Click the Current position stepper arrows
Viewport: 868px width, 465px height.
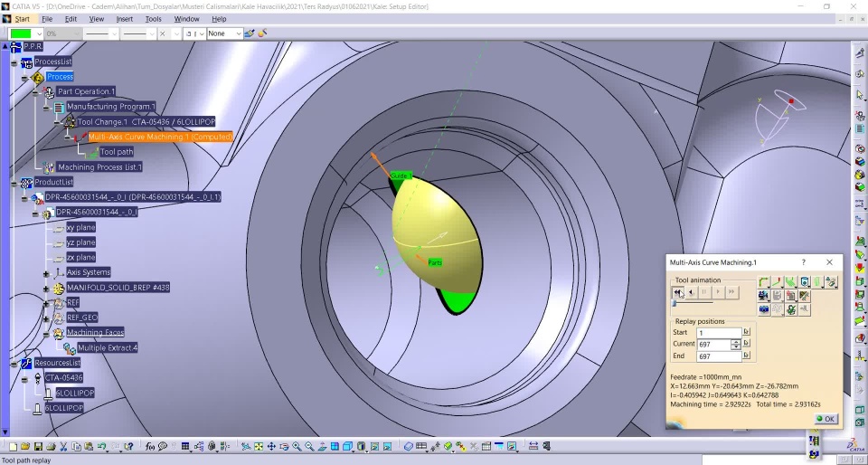click(735, 345)
